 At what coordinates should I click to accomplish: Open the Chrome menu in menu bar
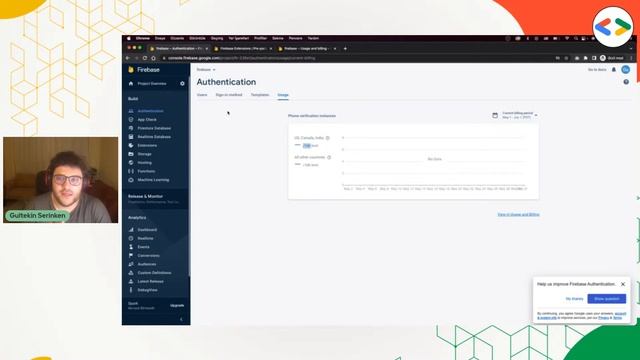[143, 38]
